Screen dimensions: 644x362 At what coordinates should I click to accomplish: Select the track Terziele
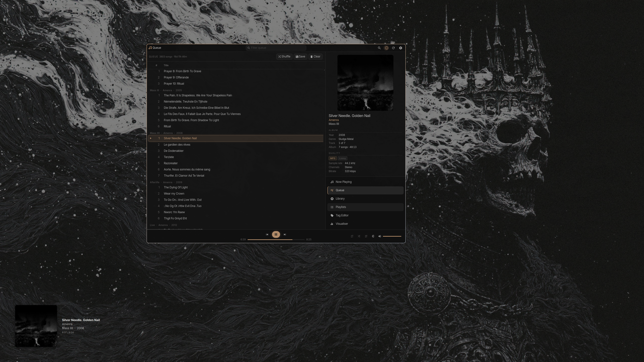click(x=235, y=157)
